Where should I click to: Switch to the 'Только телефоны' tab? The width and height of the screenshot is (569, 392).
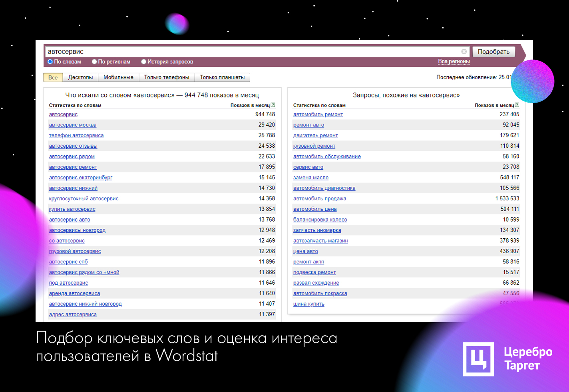click(167, 77)
